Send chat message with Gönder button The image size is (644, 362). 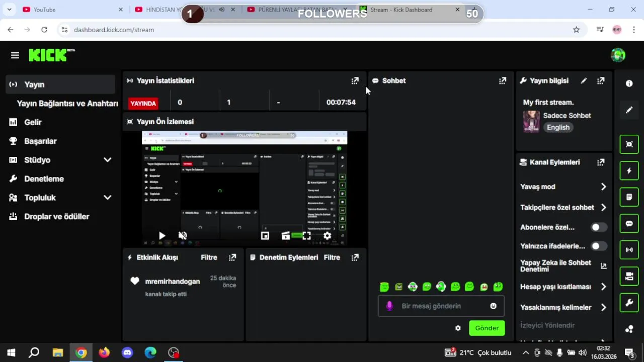click(x=487, y=328)
